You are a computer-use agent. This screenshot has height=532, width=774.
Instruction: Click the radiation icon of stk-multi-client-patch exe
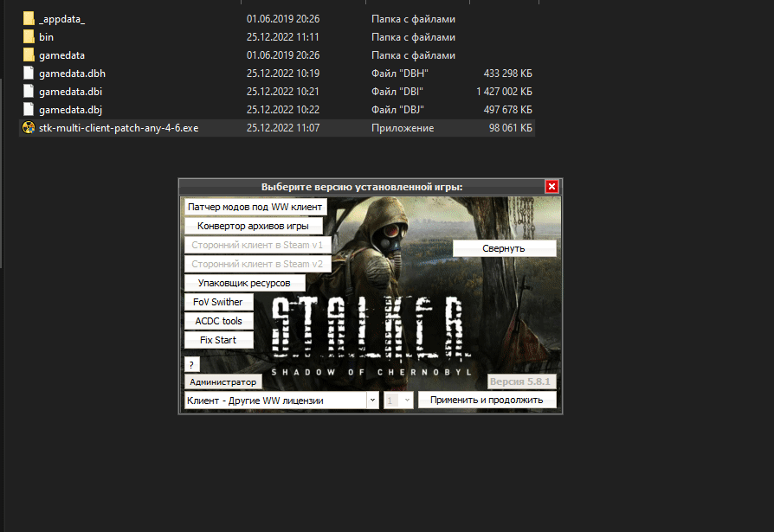click(x=29, y=128)
